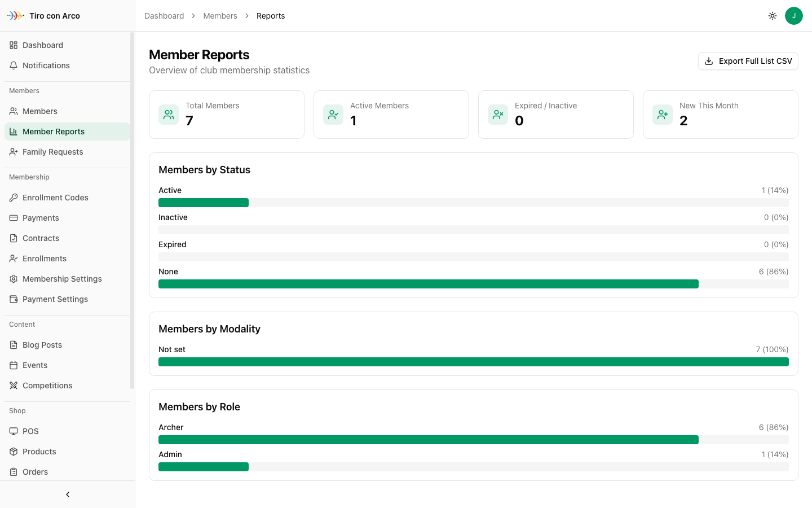
Task: Open the user profile avatar menu
Action: point(794,16)
